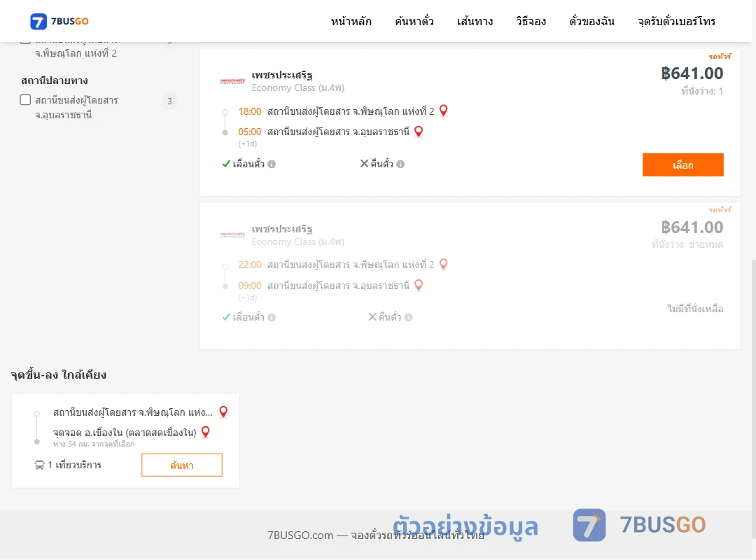Image resolution: width=756 pixels, height=560 pixels.
Task: Click the 22:00 departure time
Action: [250, 265]
